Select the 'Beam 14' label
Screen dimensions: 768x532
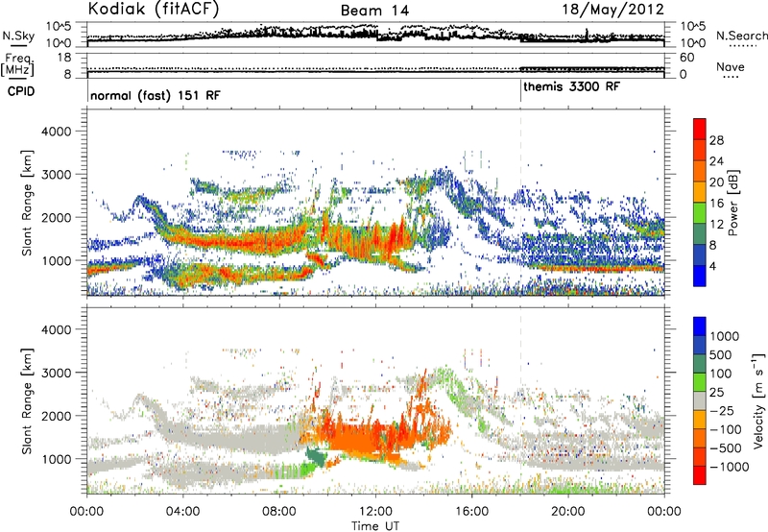pyautogui.click(x=374, y=11)
